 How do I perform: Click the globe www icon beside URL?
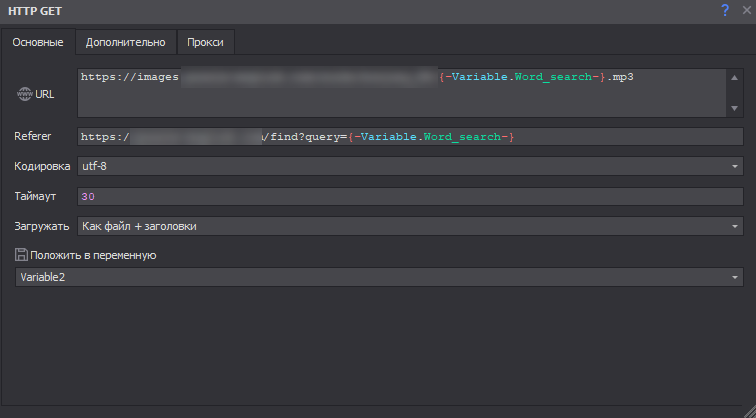pos(25,95)
